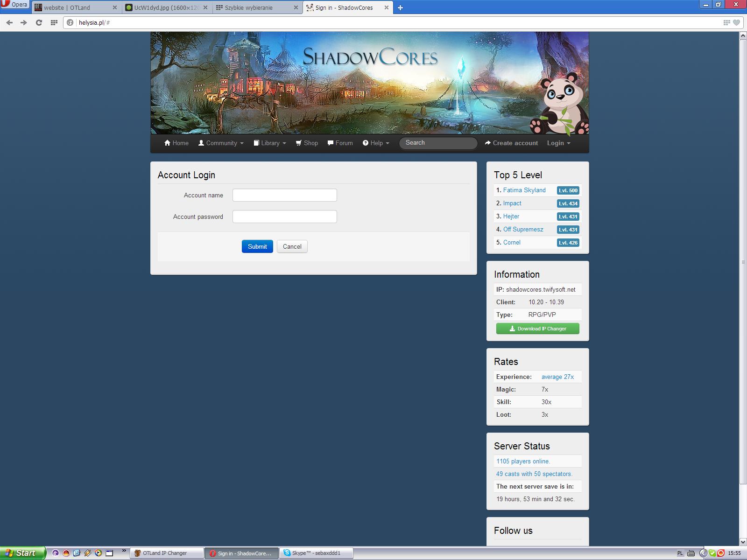Screen dimensions: 747x560
Task: Close the 'website | OTLand' tab
Action: [x=115, y=7]
